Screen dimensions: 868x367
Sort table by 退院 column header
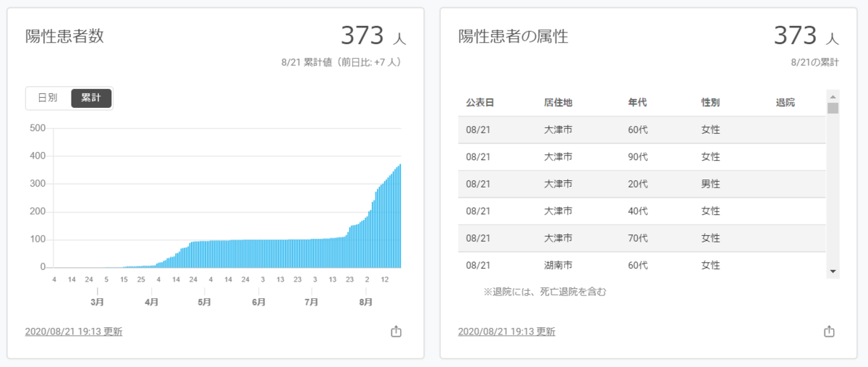tap(785, 103)
